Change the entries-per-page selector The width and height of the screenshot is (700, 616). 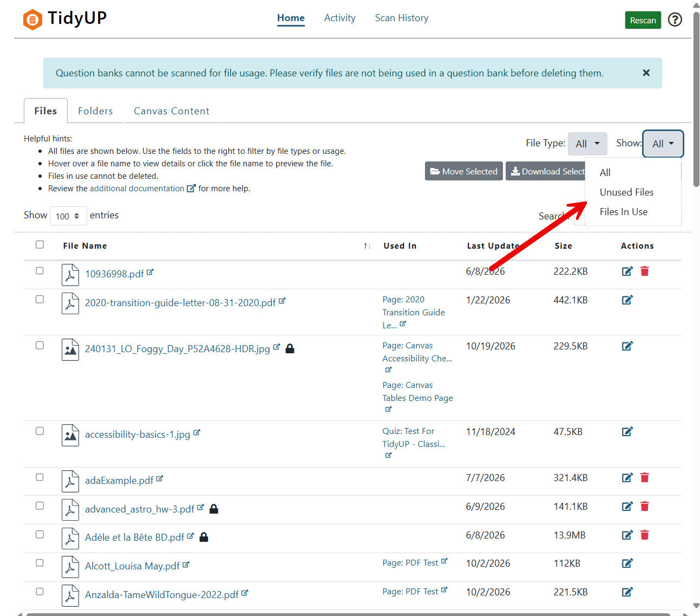click(x=68, y=216)
